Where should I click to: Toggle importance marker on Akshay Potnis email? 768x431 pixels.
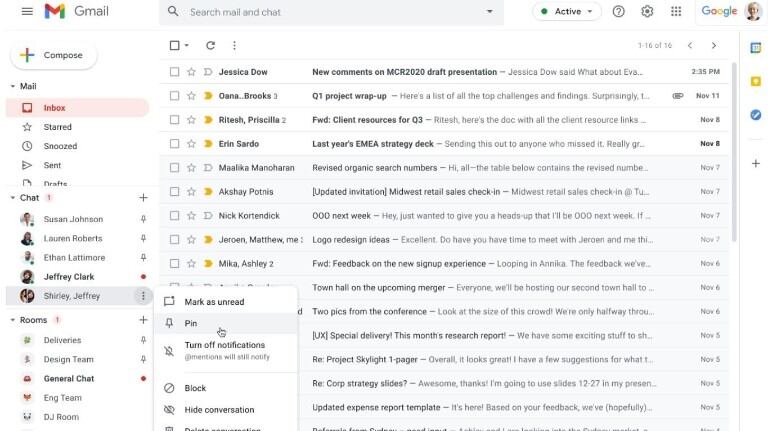(x=208, y=192)
